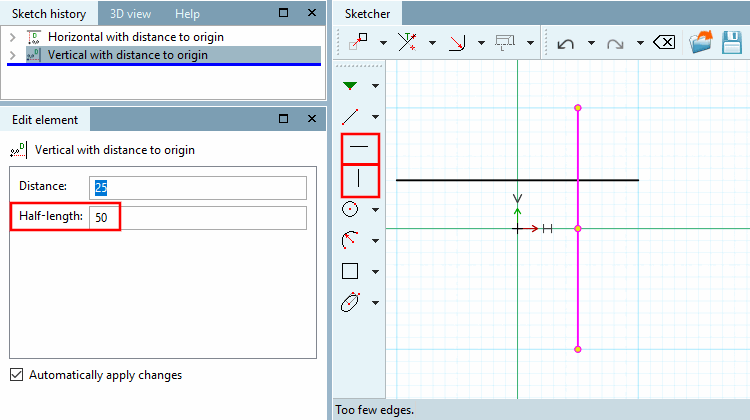The height and width of the screenshot is (420, 750).
Task: Click the origin cross marker in the sketch
Action: tap(517, 229)
